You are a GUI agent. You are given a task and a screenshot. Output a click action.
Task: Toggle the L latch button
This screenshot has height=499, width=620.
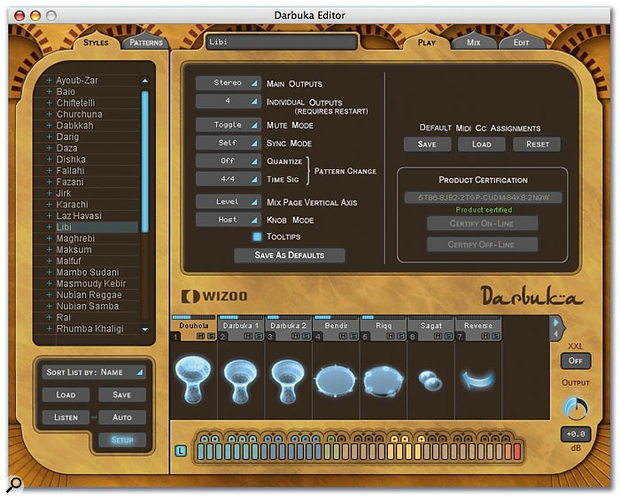[181, 450]
